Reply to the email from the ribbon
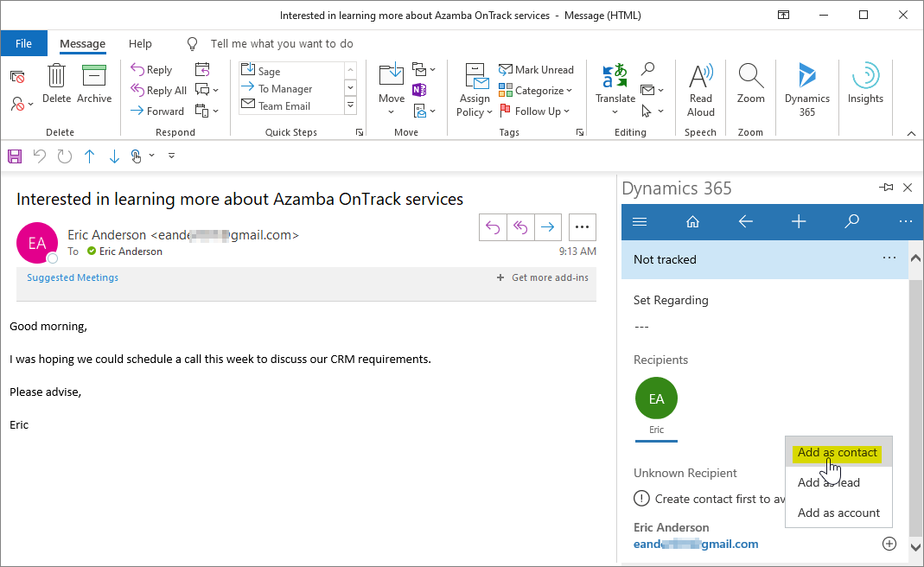This screenshot has height=567, width=924. click(151, 69)
